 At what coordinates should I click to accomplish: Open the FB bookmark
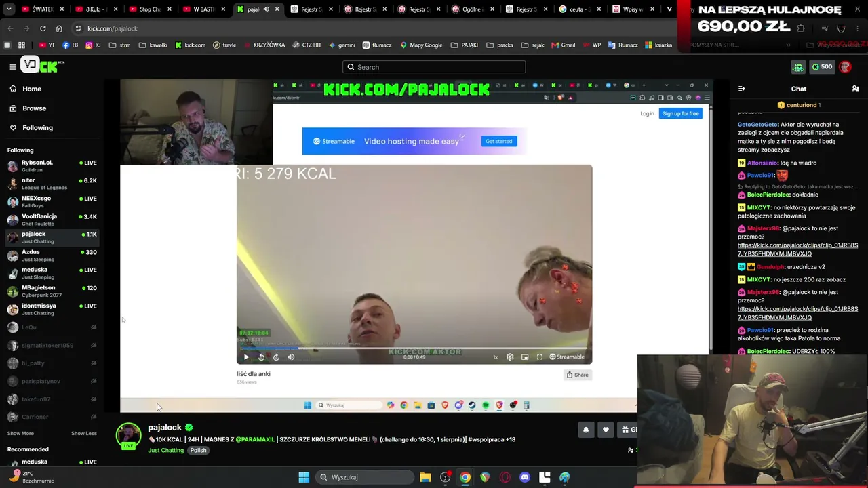[x=71, y=45]
